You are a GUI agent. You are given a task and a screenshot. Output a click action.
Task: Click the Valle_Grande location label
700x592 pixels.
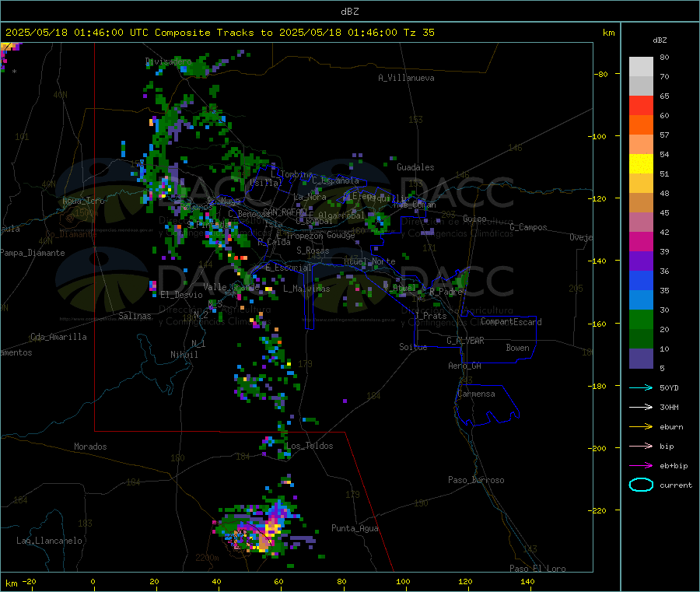coord(231,286)
